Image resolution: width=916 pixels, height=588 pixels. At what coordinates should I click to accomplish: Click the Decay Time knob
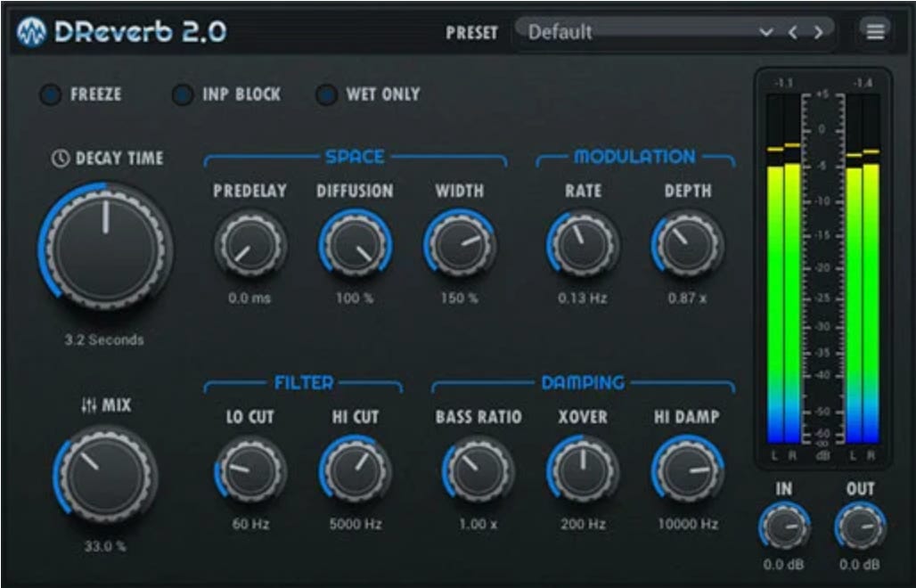(x=106, y=248)
